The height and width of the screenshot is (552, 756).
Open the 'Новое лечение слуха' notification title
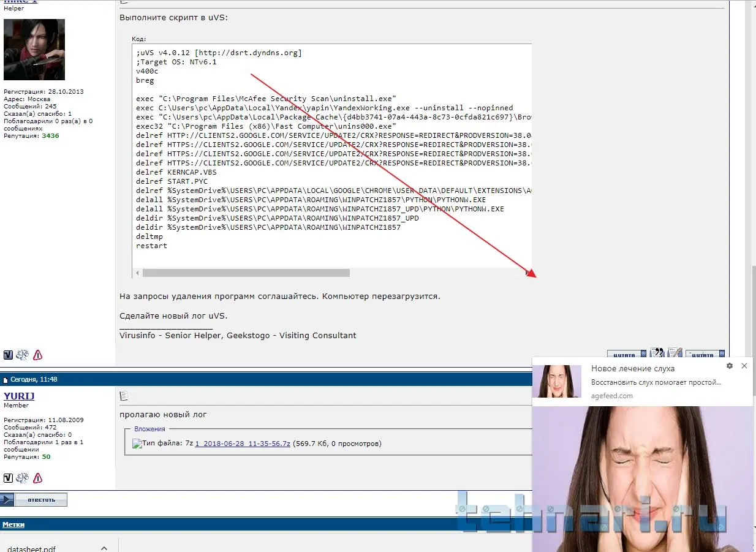[633, 368]
